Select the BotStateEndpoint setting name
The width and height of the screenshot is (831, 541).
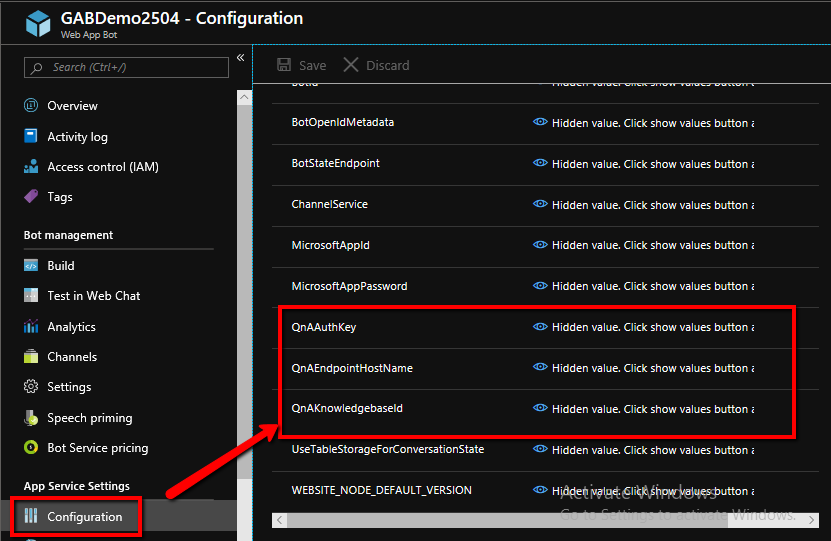click(335, 163)
